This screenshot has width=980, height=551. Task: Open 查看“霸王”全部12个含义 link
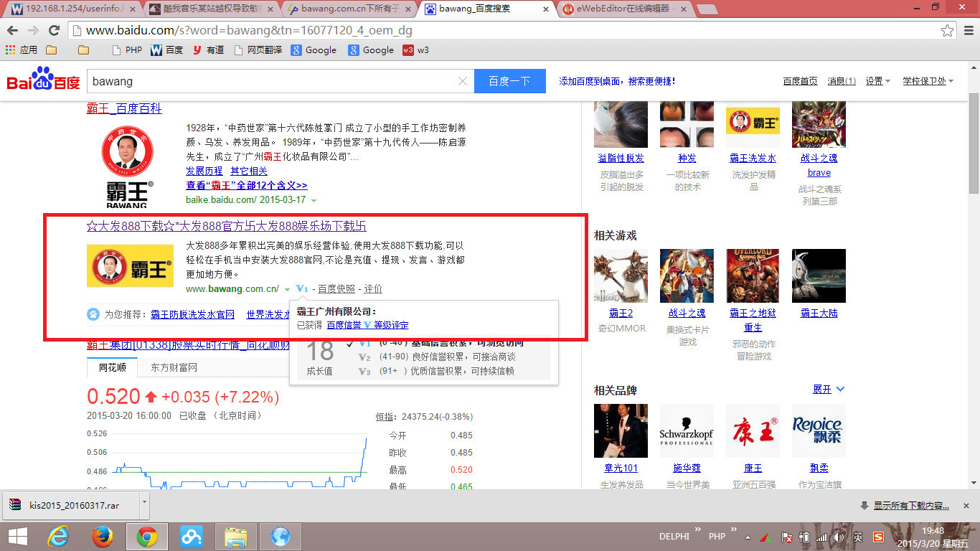pyautogui.click(x=246, y=185)
